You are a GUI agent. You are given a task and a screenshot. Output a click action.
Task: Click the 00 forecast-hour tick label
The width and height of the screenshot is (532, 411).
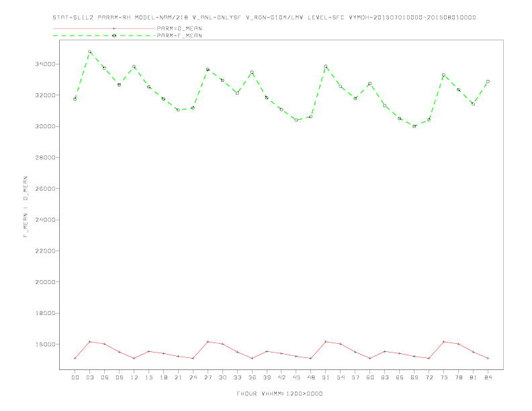pyautogui.click(x=75, y=377)
